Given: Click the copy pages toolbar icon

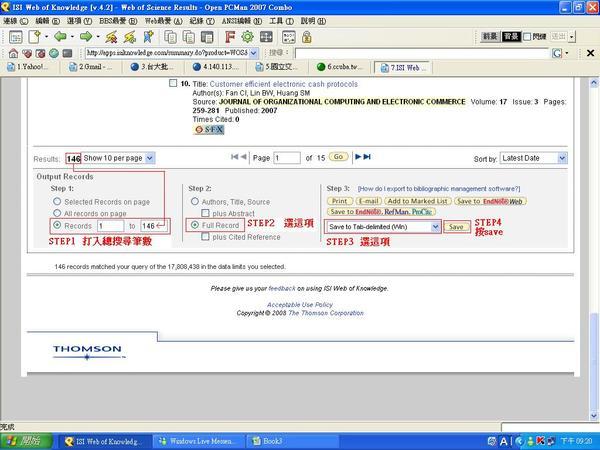Looking at the screenshot, I should coord(170,37).
